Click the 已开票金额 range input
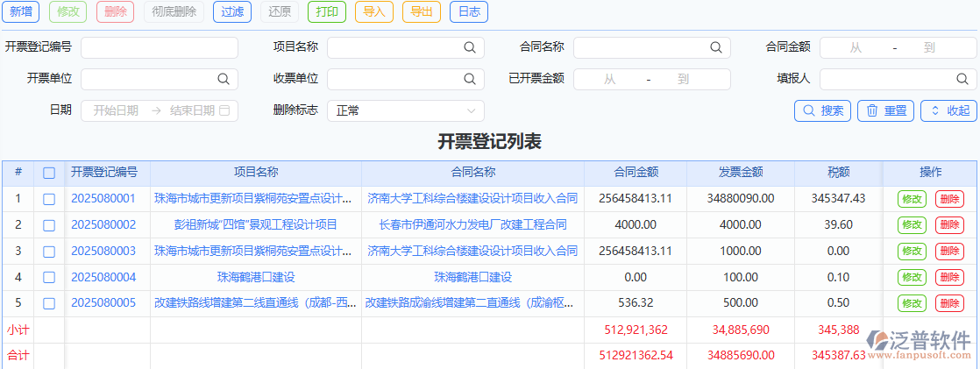980x369 pixels. click(652, 79)
